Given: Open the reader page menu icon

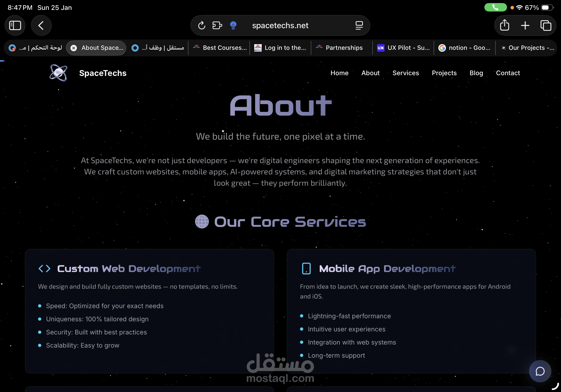Looking at the screenshot, I should tap(359, 25).
